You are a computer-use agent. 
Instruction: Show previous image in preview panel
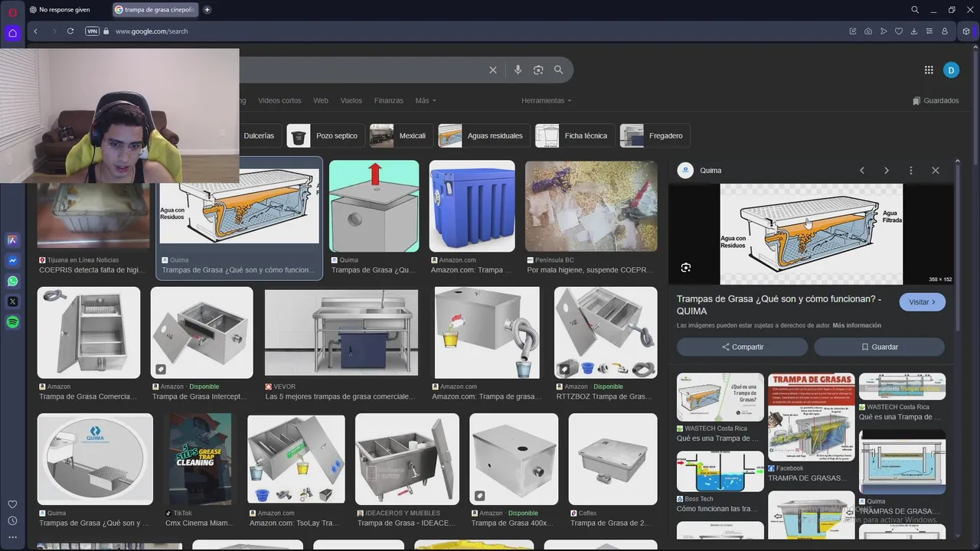862,170
